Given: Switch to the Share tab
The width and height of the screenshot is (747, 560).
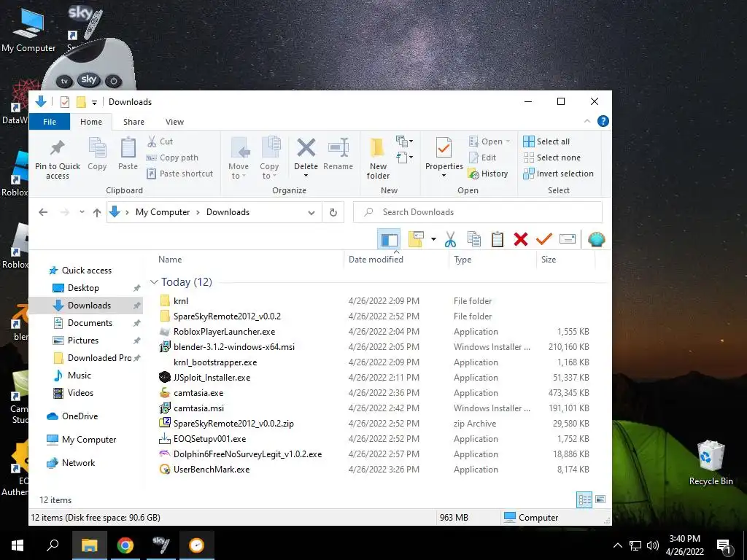Looking at the screenshot, I should (x=134, y=122).
